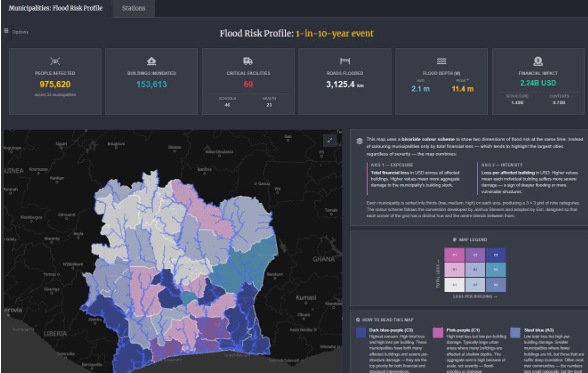Click the Steel blue (A3) explanation swatch
This screenshot has width=588, height=373.
(515, 333)
